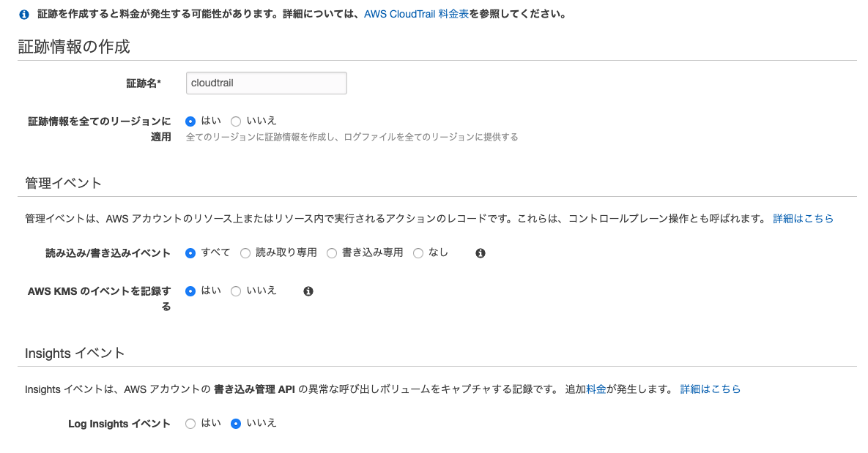Screen dimensions: 868x453
Task: Click the info icon beside AWS KMS options
Action: coord(308,291)
